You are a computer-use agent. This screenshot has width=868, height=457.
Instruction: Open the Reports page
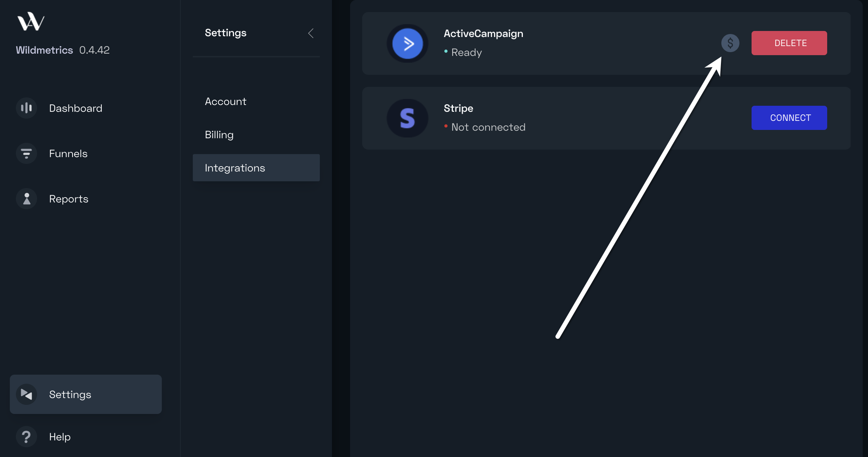point(69,199)
